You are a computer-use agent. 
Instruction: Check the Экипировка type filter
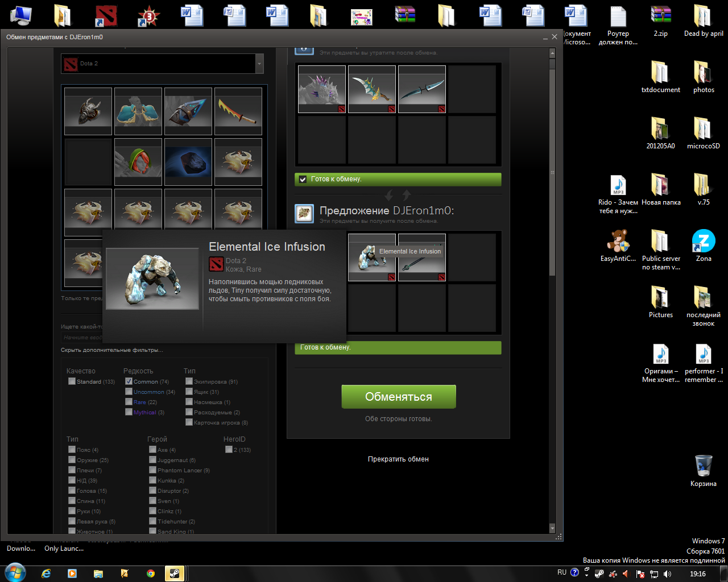tap(189, 381)
